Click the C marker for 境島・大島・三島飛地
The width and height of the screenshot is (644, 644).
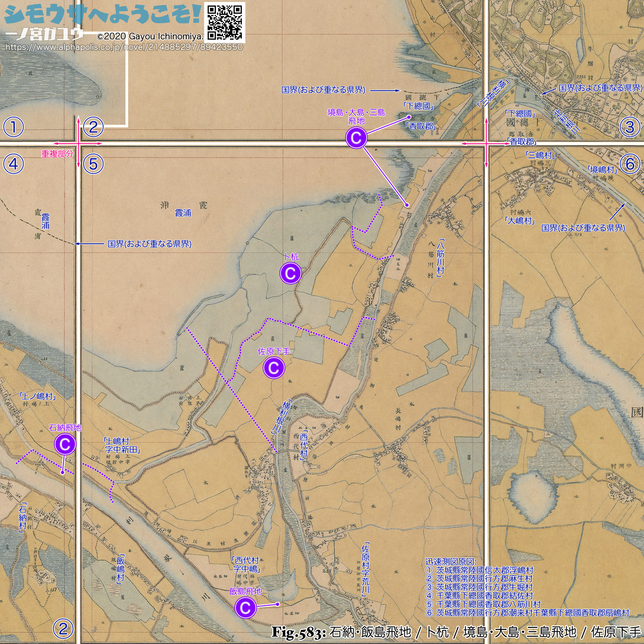(356, 138)
